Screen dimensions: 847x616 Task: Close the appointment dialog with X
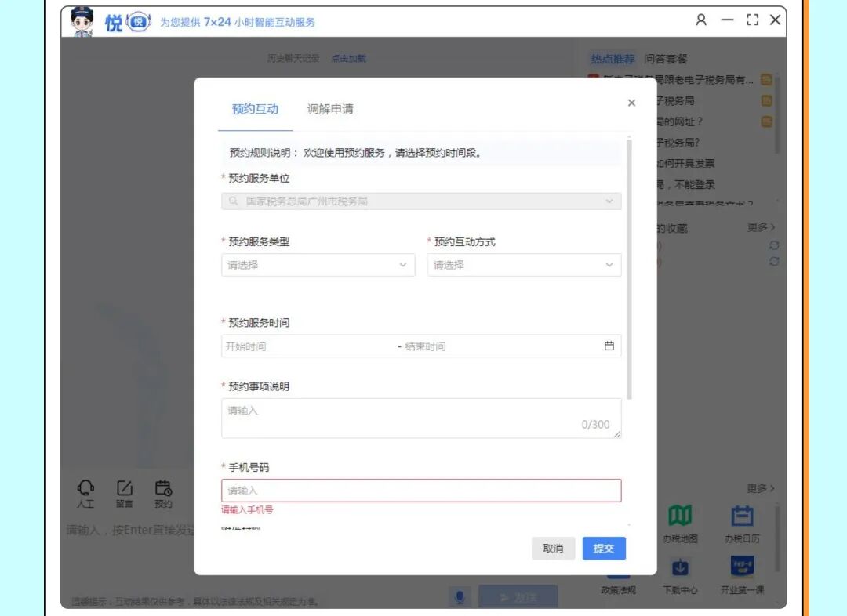(x=631, y=103)
